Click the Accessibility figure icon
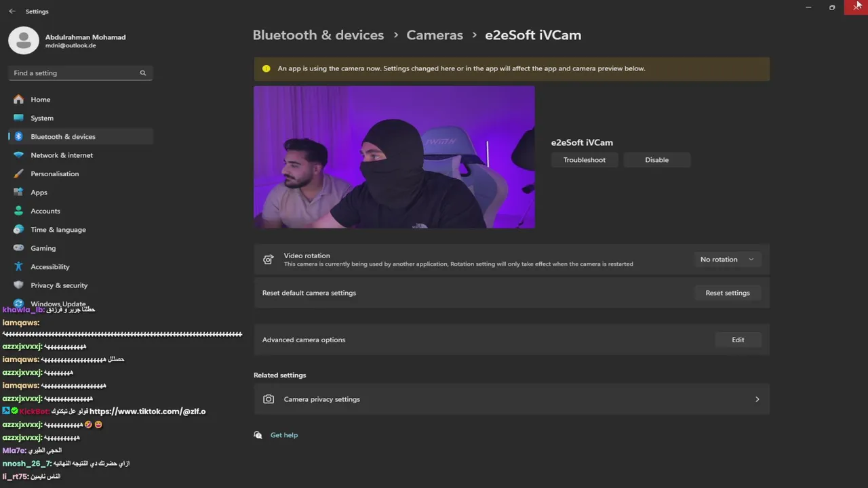 (x=18, y=267)
